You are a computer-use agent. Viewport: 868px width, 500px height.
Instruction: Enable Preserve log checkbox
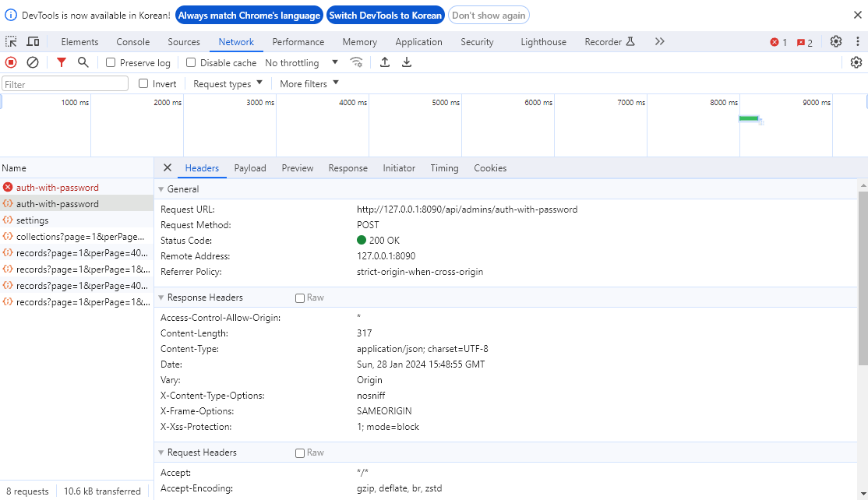pos(111,62)
